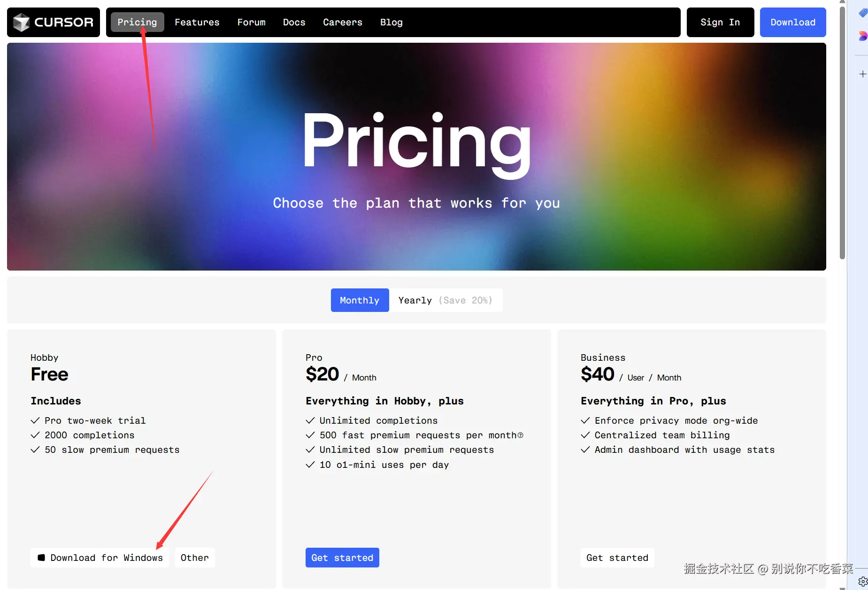868x590 pixels.
Task: Click Get started under the Business plan
Action: (617, 558)
